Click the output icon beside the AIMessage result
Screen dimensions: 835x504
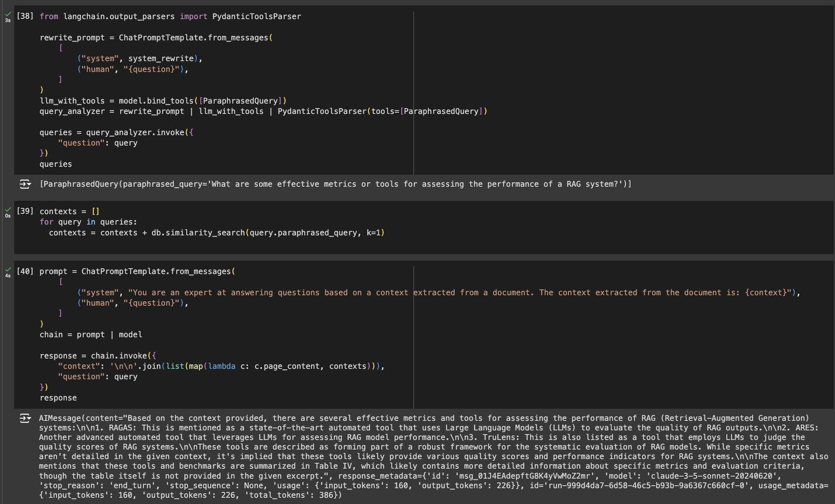pos(25,418)
